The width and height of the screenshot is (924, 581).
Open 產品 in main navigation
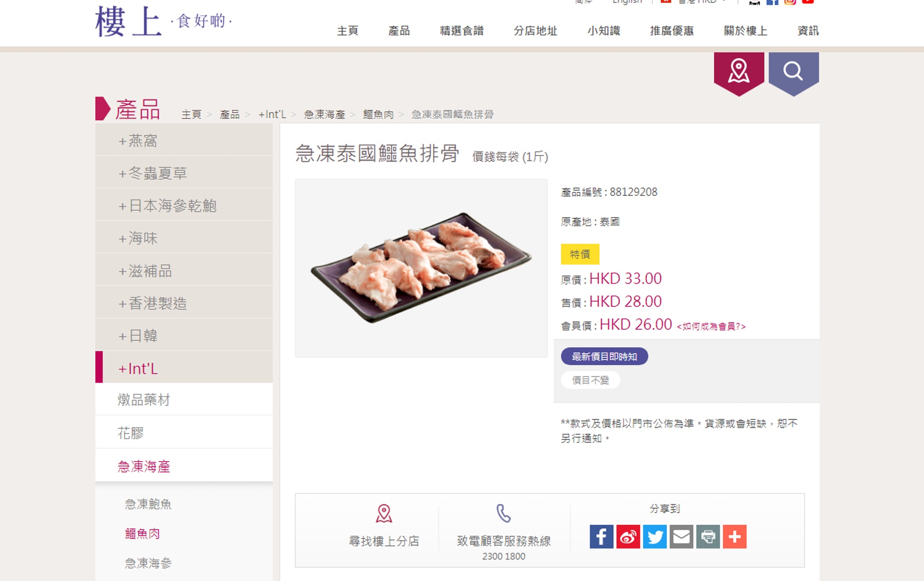[399, 31]
